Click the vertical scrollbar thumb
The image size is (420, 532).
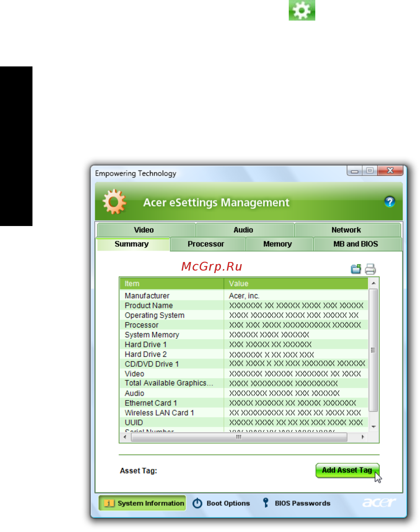tap(373, 350)
